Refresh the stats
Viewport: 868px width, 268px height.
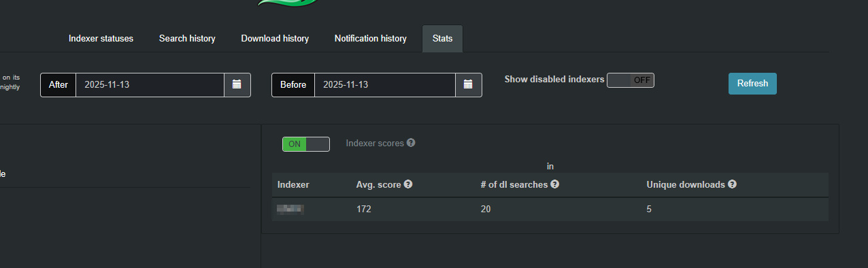pyautogui.click(x=752, y=84)
